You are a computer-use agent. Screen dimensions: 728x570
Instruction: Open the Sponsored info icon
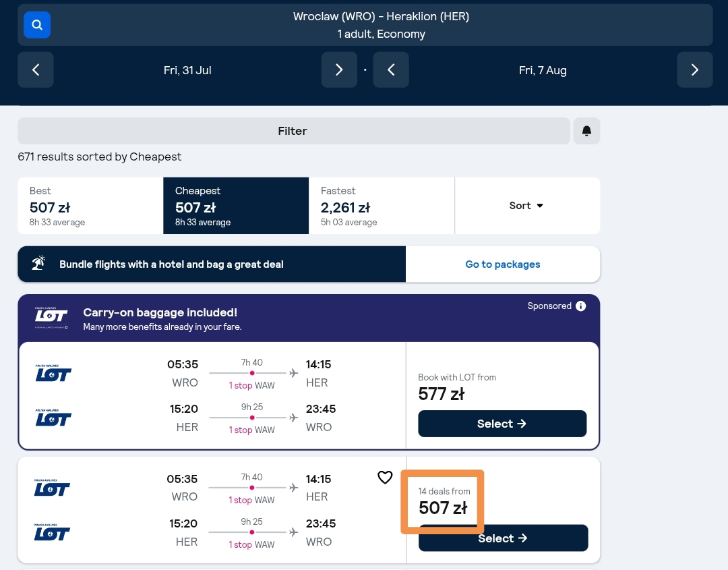(x=580, y=306)
